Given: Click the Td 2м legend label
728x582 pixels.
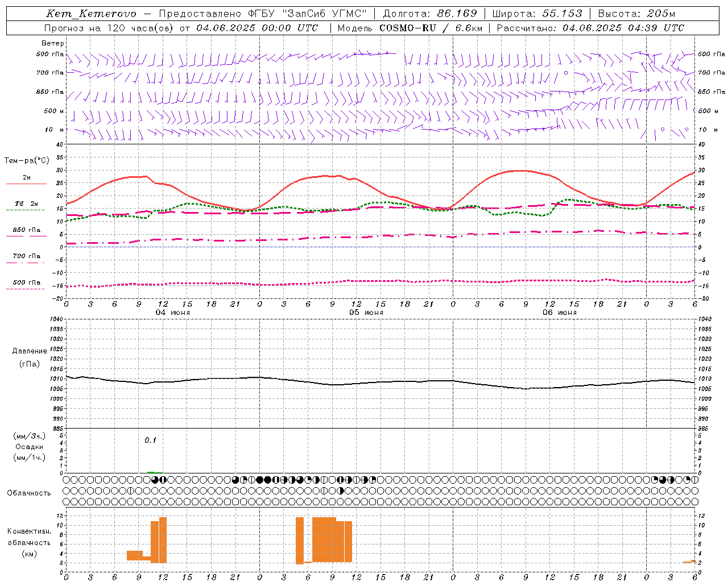Looking at the screenshot, I should (26, 203).
